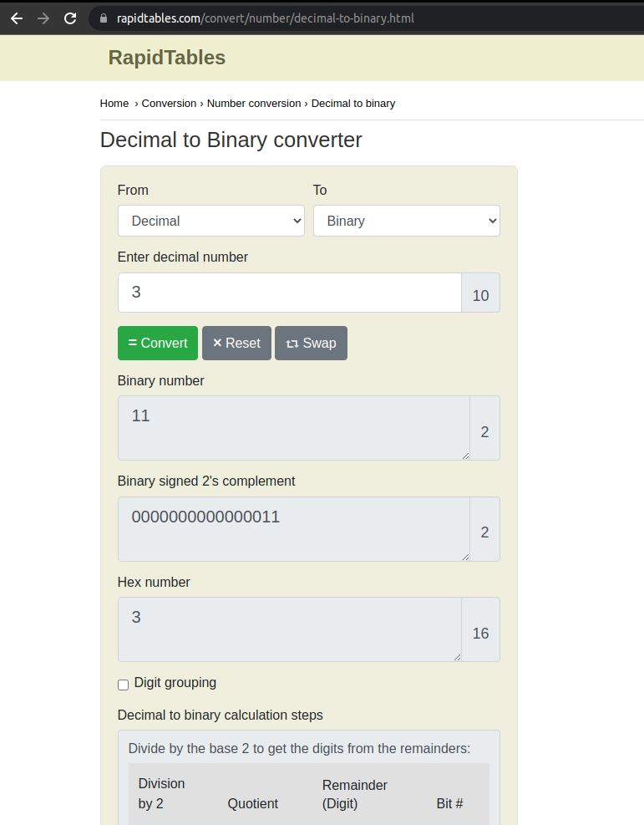The height and width of the screenshot is (825, 644).
Task: Click the browser forward arrow
Action: point(43,18)
